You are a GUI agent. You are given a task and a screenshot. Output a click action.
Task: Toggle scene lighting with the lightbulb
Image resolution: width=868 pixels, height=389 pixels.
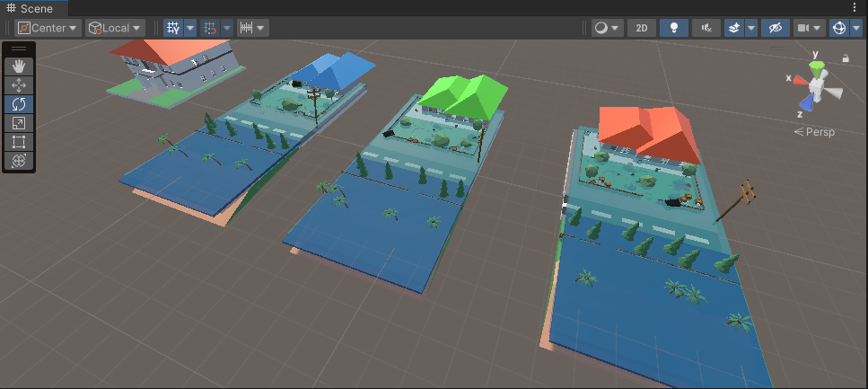pos(673,28)
